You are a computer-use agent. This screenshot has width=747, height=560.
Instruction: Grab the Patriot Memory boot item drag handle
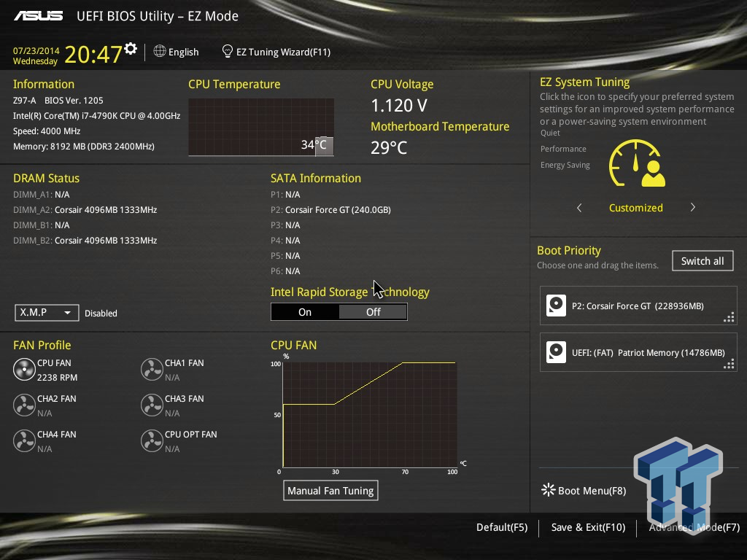coord(729,363)
